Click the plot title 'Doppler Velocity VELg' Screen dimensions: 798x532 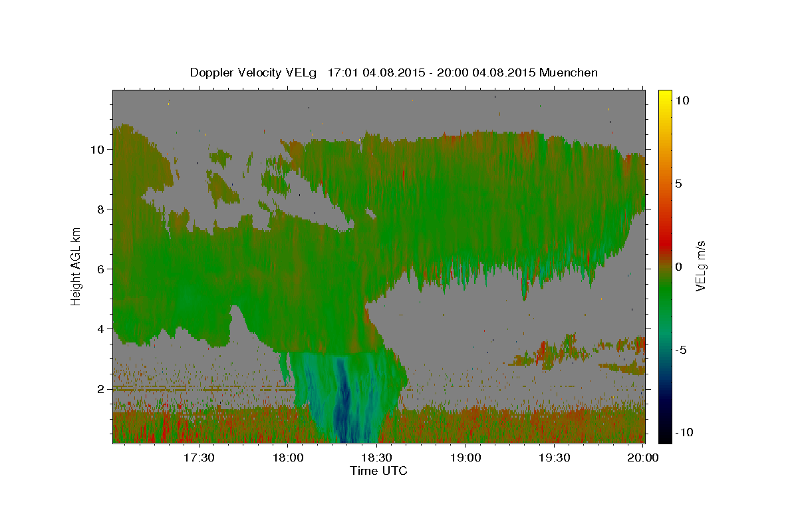click(254, 72)
